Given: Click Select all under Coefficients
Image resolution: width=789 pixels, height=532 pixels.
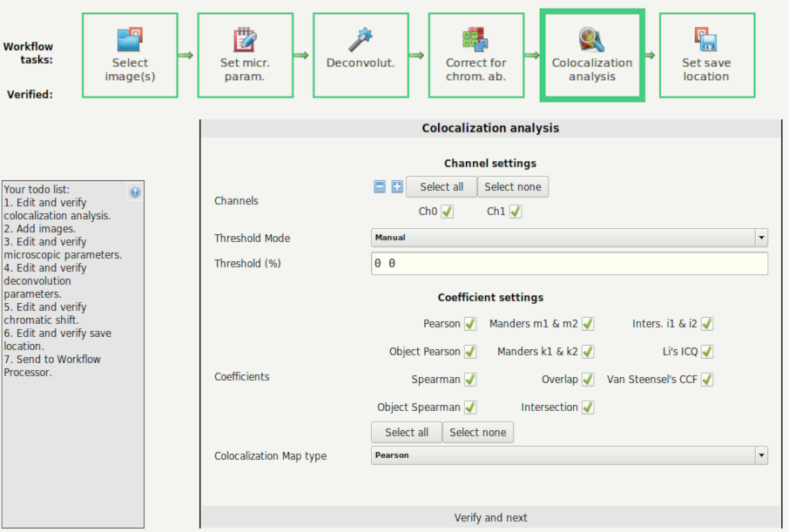Looking at the screenshot, I should (x=407, y=432).
